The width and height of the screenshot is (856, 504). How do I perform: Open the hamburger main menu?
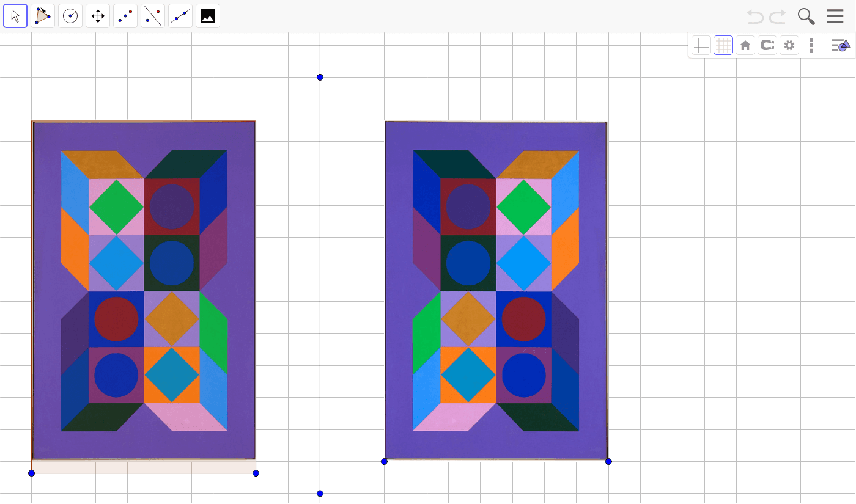[x=835, y=16]
